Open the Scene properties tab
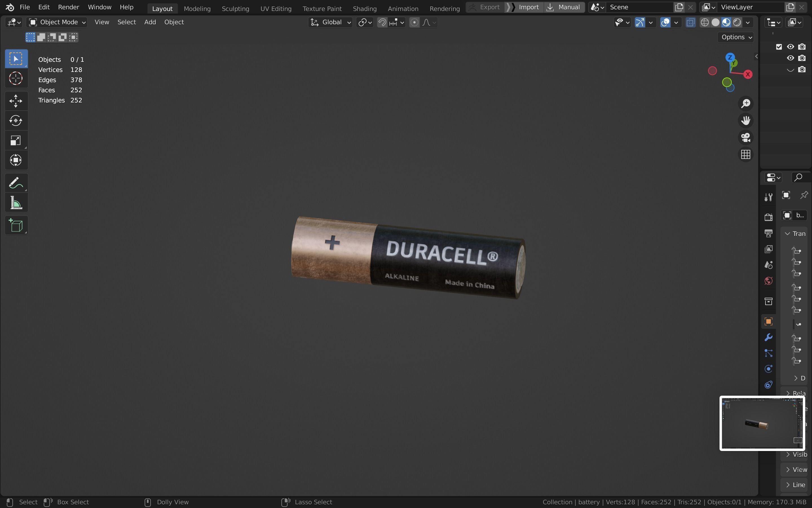 click(x=768, y=265)
